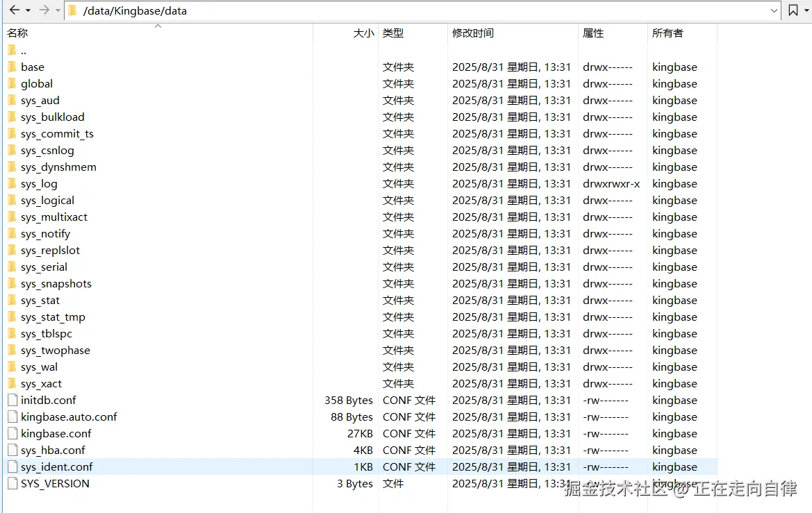The height and width of the screenshot is (513, 812).
Task: Select the base folder icon
Action: (13, 67)
